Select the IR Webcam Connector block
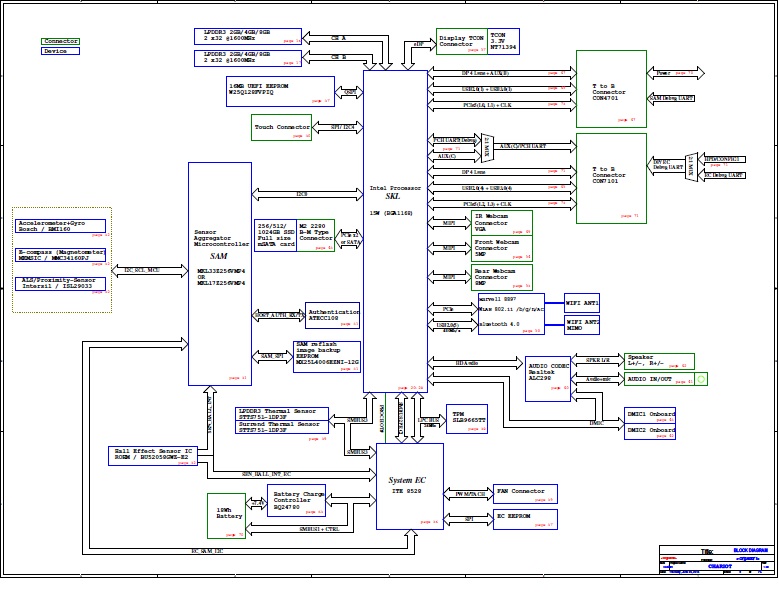 click(502, 222)
